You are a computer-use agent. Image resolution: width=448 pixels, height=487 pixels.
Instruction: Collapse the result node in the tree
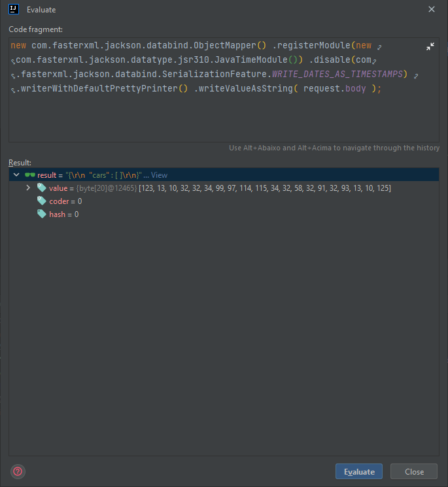pyautogui.click(x=16, y=175)
